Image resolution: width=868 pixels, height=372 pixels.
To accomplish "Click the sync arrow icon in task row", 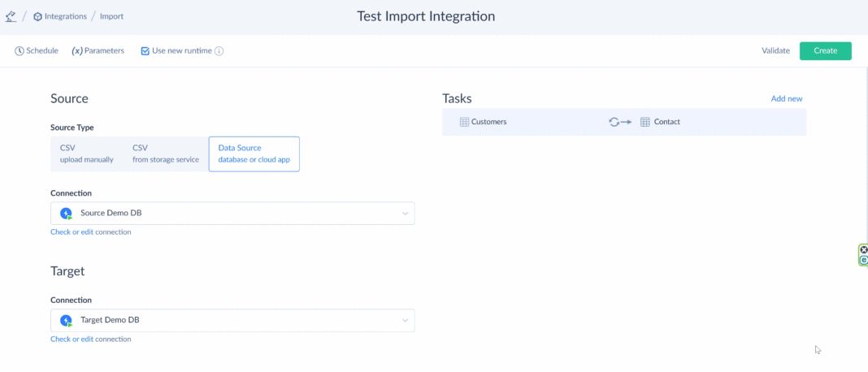I will 620,122.
